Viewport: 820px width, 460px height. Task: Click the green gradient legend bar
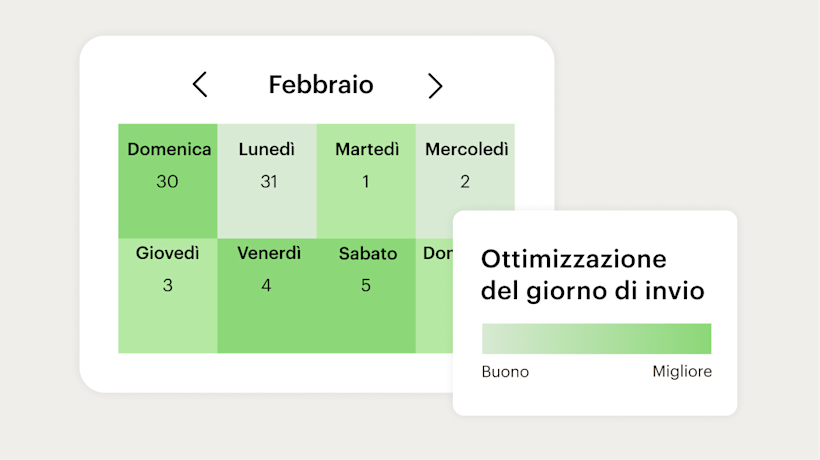click(x=596, y=339)
